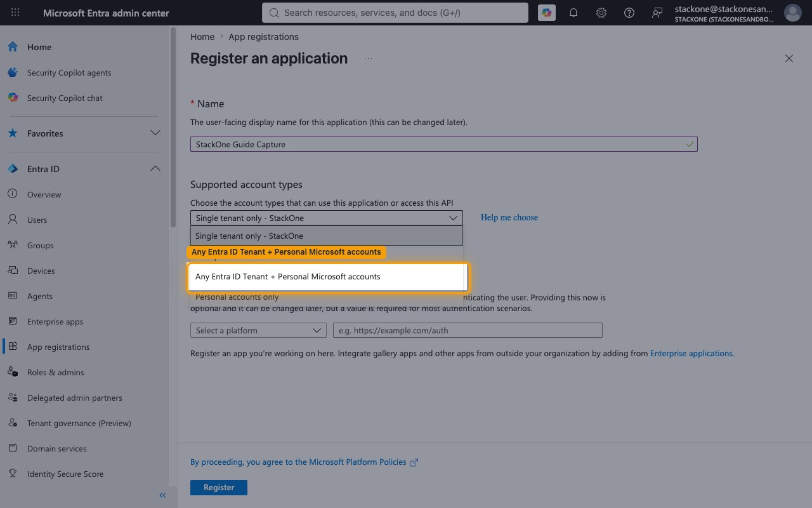The image size is (812, 508).
Task: Open Groups in the sidebar
Action: coord(41,245)
